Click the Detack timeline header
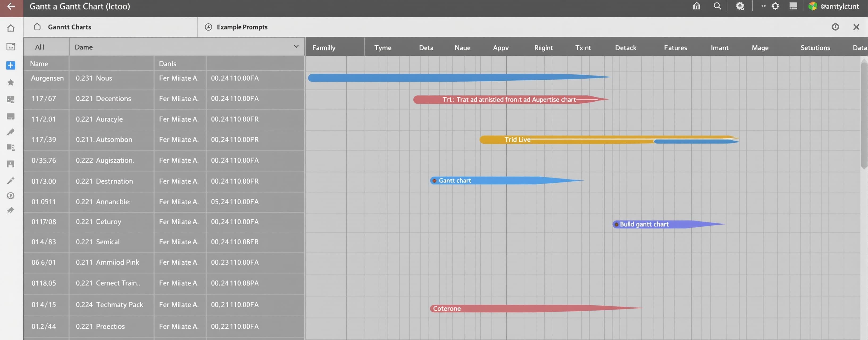Image resolution: width=868 pixels, height=340 pixels. tap(626, 48)
